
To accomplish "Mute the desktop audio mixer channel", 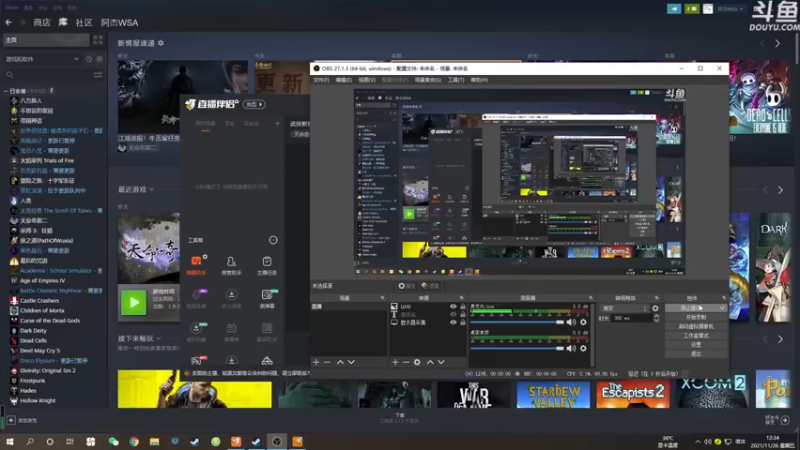I will (571, 348).
